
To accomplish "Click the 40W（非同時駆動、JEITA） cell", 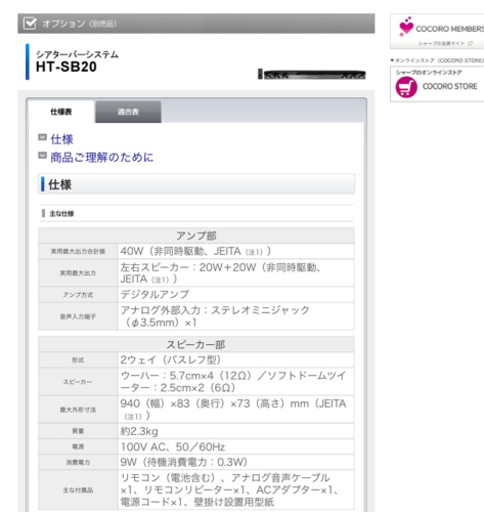I will click(236, 251).
